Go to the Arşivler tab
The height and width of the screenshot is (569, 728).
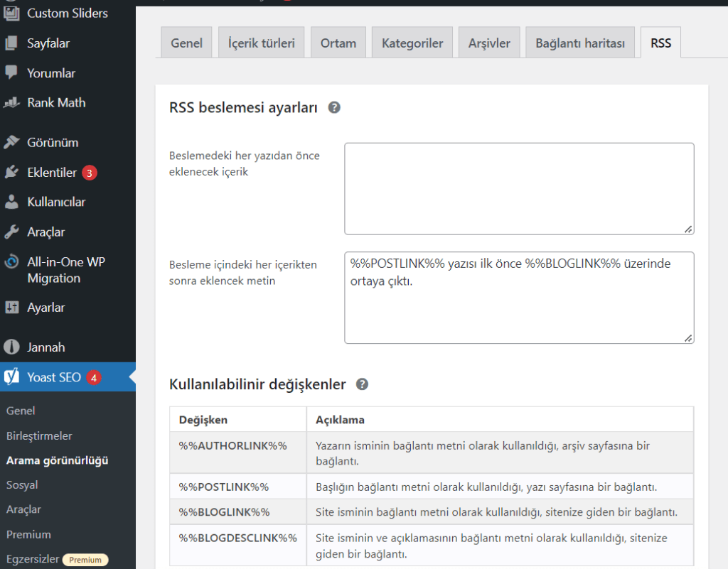pos(489,43)
